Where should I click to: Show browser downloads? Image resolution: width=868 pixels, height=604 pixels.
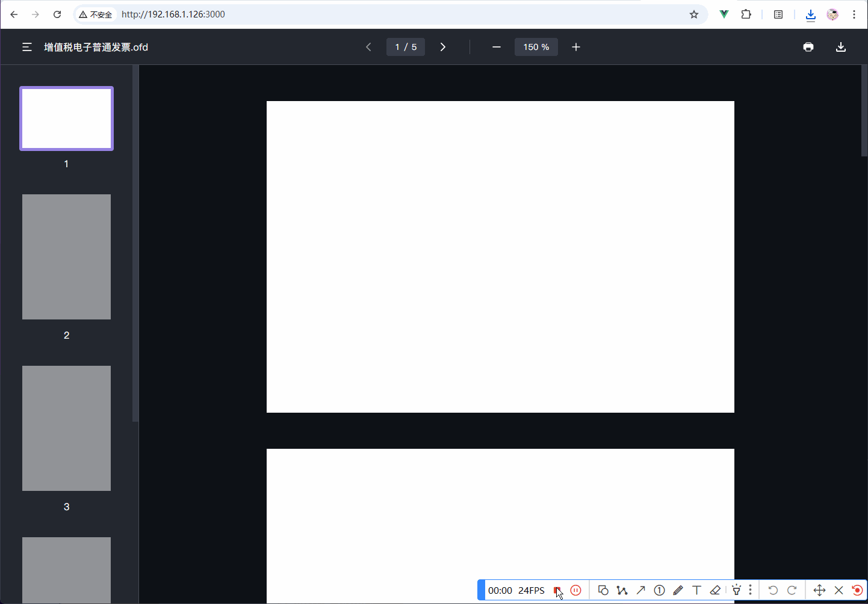click(x=811, y=14)
